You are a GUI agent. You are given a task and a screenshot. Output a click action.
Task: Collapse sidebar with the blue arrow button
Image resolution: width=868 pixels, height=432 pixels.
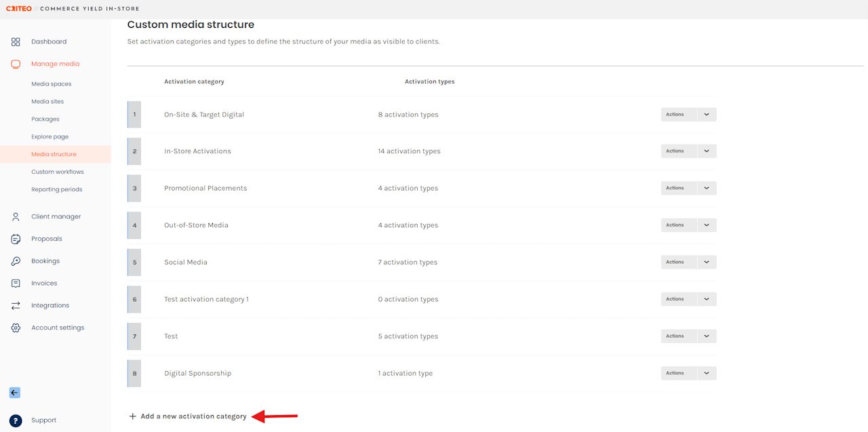(14, 393)
